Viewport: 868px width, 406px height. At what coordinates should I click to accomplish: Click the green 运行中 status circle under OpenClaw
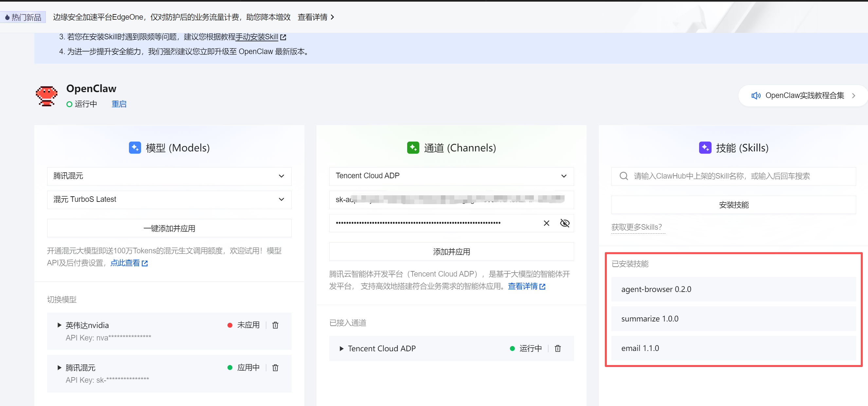point(69,104)
